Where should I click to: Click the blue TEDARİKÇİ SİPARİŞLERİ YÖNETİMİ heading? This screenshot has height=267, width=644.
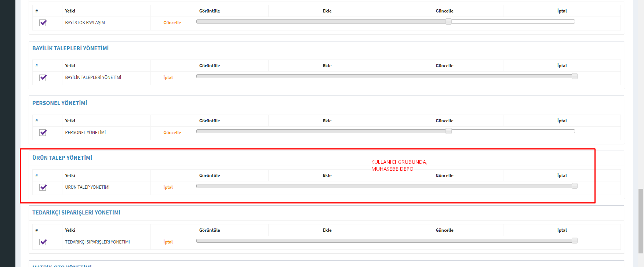click(x=76, y=213)
